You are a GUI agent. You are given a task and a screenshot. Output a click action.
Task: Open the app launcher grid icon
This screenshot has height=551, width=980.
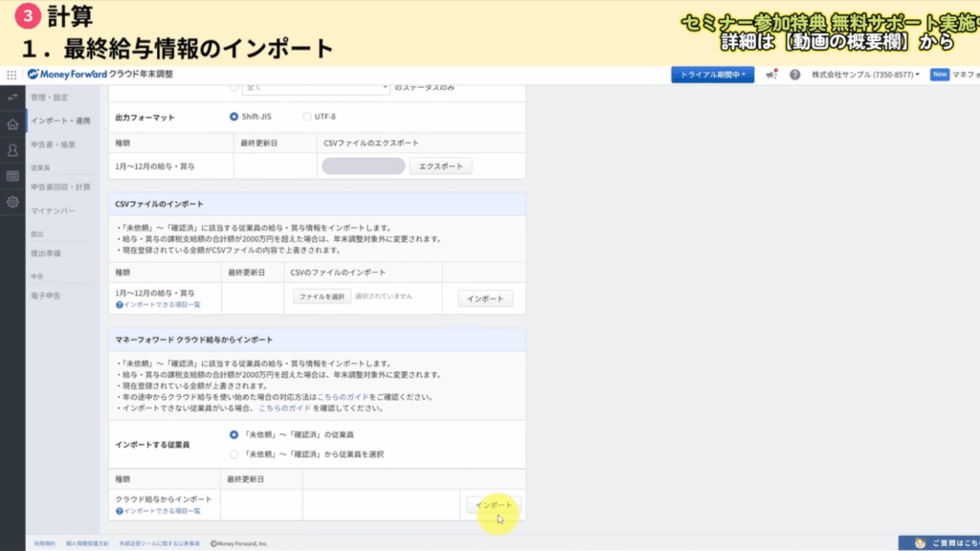pyautogui.click(x=11, y=75)
